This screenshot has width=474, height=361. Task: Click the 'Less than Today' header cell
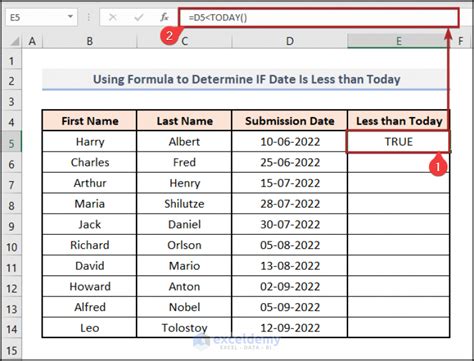pos(399,121)
